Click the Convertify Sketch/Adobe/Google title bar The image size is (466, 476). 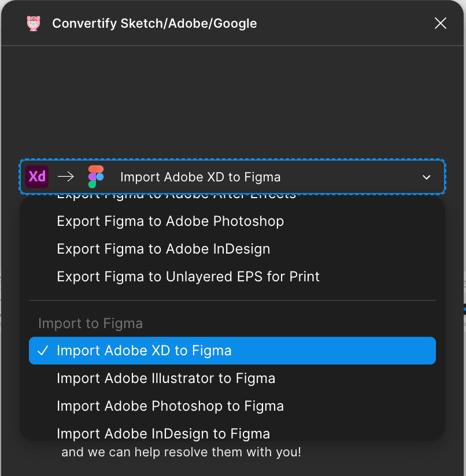coord(154,23)
